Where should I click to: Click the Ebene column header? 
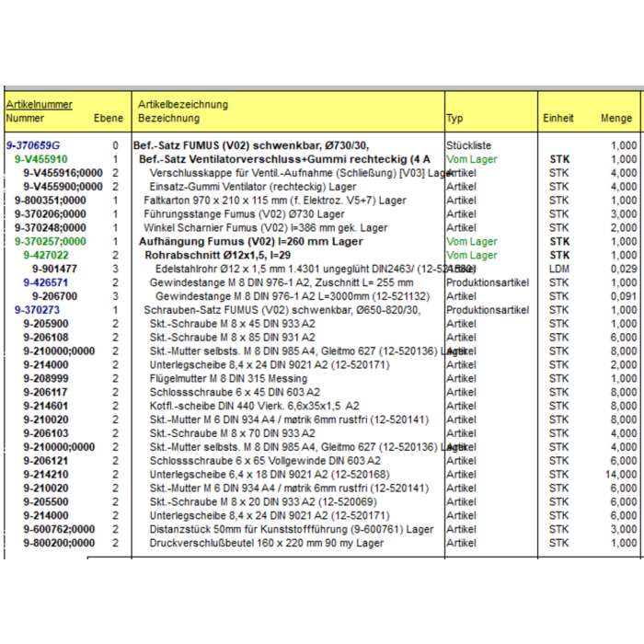click(109, 119)
